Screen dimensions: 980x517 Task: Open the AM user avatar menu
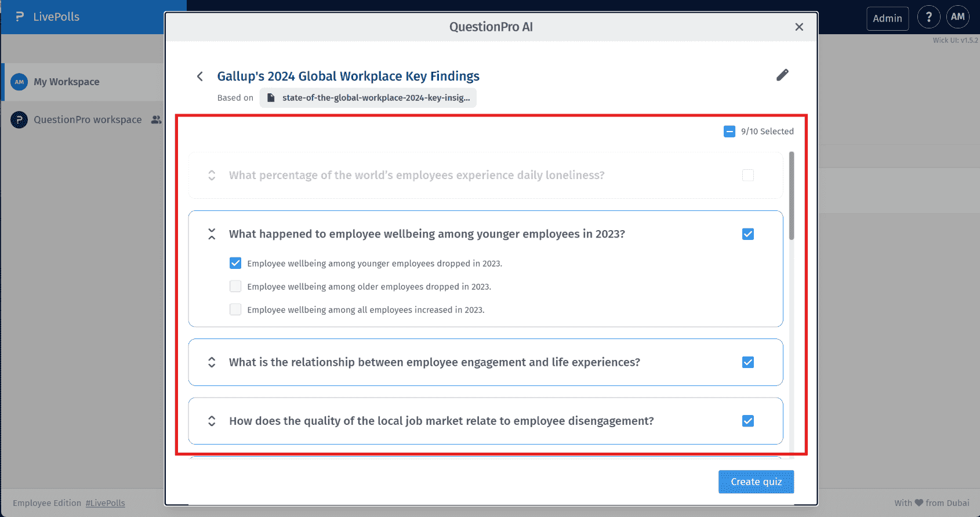pos(957,17)
